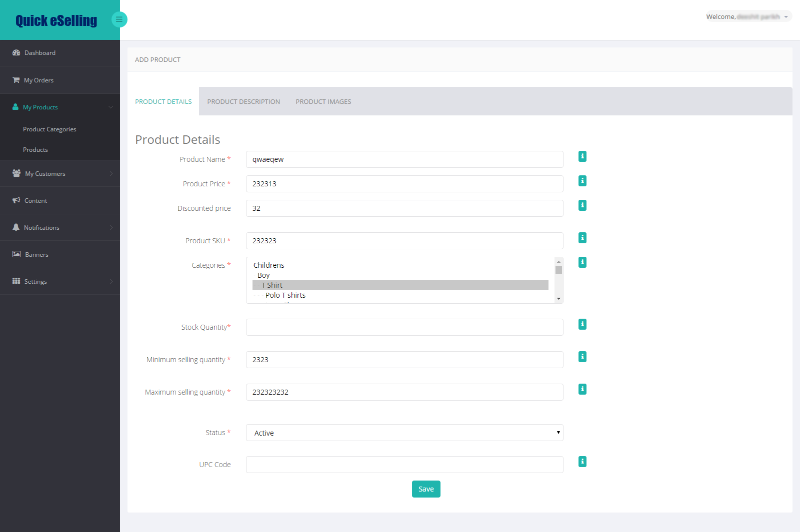
Task: Open Product Categories submenu link
Action: click(x=49, y=129)
